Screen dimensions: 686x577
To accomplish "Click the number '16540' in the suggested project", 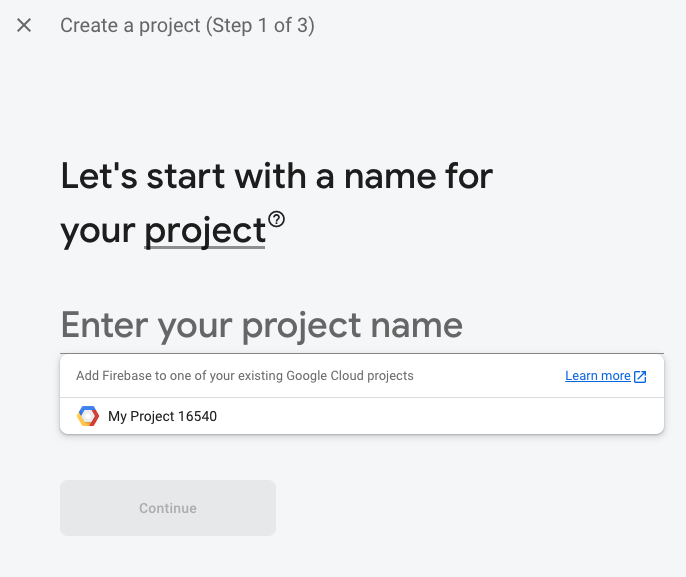I will 197,416.
